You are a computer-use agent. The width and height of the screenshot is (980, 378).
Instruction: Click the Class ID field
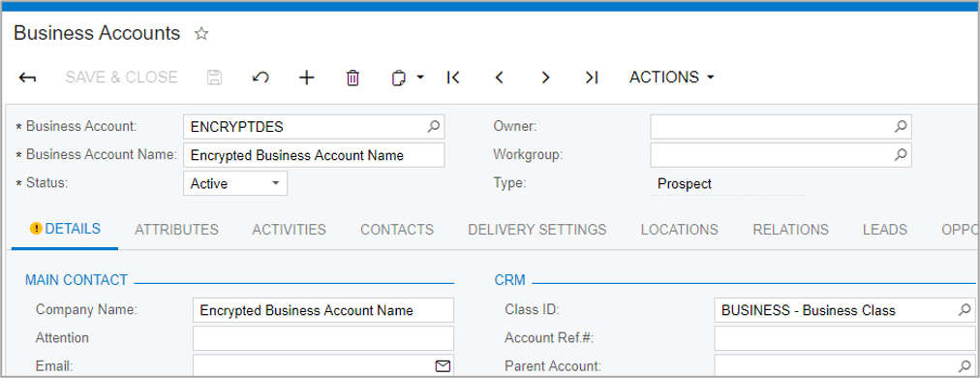[x=844, y=310]
